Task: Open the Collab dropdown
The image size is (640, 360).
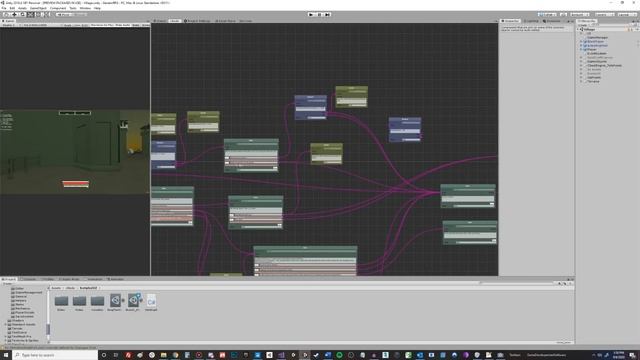Action: point(547,14)
